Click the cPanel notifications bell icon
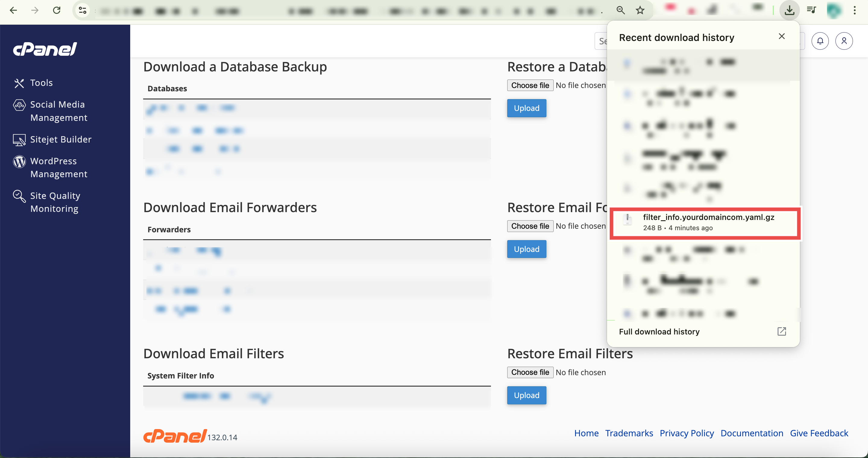The image size is (868, 458). tap(820, 41)
